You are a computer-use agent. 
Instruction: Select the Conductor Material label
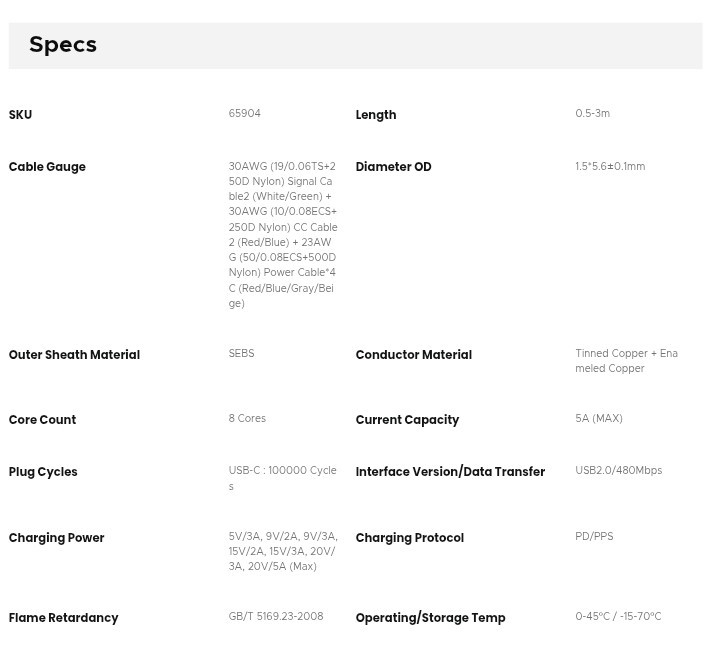[x=413, y=355]
